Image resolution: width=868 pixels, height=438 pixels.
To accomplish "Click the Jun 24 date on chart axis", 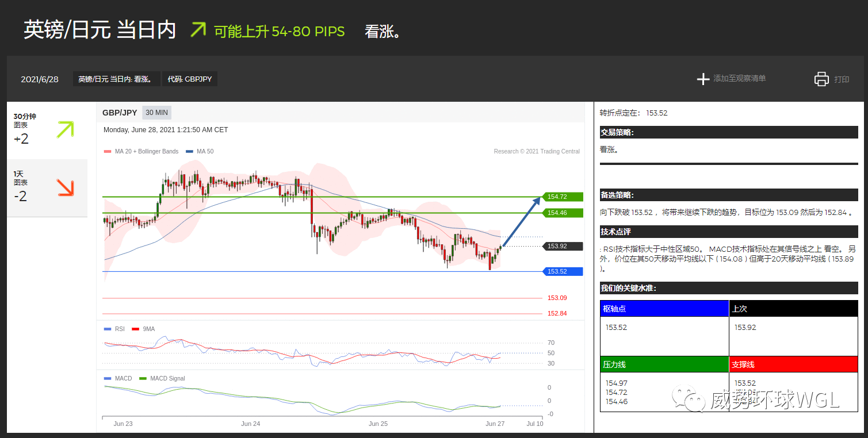I will pos(251,424).
